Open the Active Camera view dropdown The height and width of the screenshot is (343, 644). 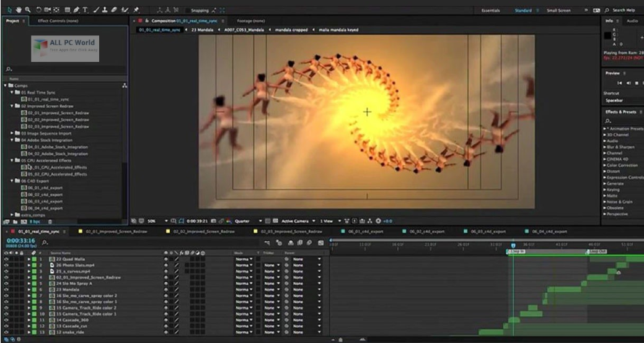pyautogui.click(x=298, y=221)
